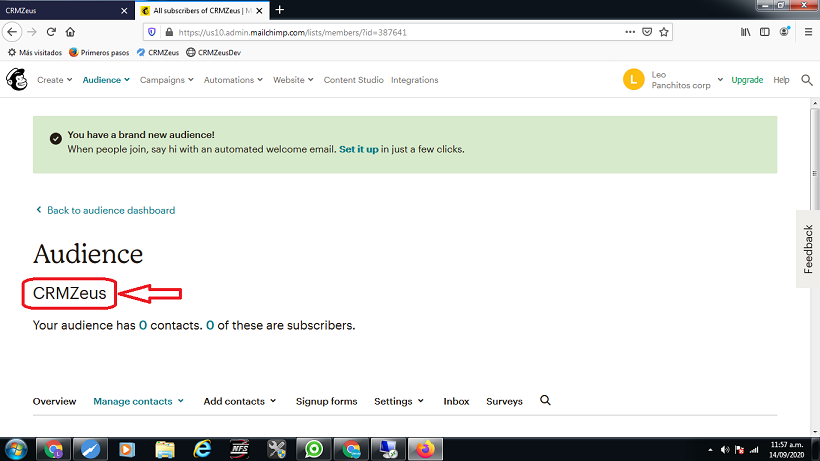The width and height of the screenshot is (820, 461).
Task: Expand the Campaigns dropdown menu
Action: click(166, 80)
